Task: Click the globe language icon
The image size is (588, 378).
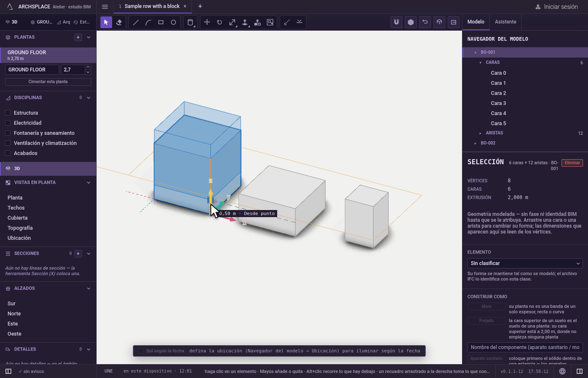Action: (x=562, y=371)
